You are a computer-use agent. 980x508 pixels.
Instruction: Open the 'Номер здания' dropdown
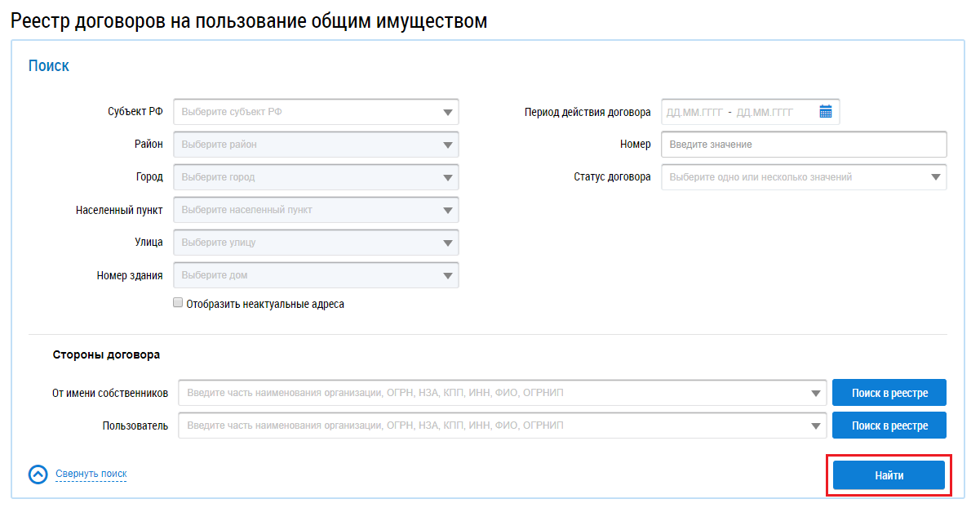pos(447,275)
